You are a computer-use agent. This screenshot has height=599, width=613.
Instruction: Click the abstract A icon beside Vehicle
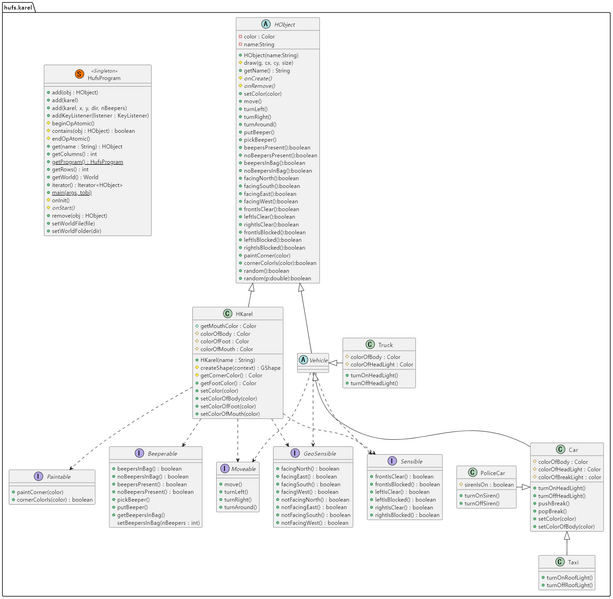point(303,360)
